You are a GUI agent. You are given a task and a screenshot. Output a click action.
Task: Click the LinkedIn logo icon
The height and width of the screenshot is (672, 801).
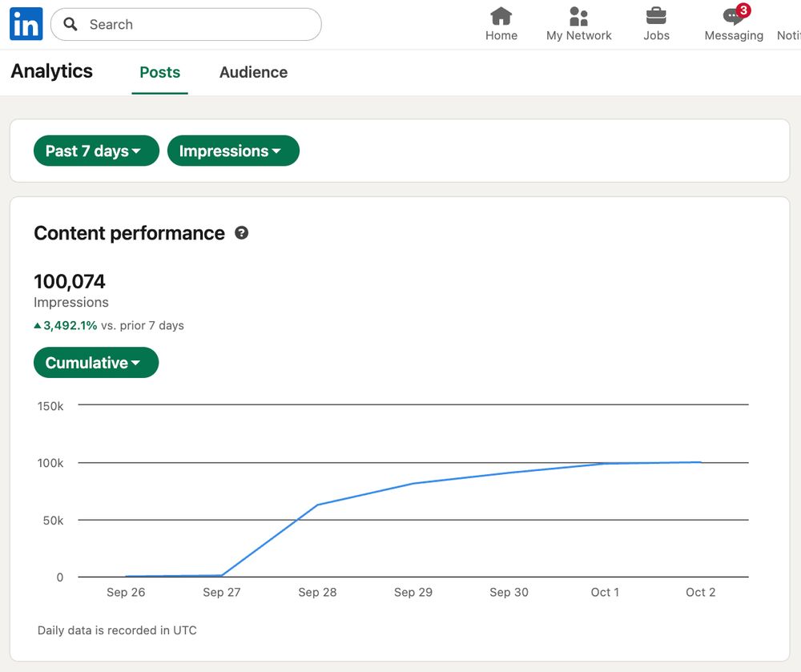tap(26, 25)
